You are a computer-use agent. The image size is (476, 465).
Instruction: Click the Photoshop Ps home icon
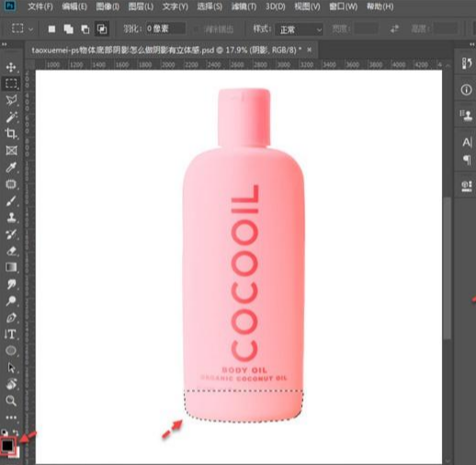(x=10, y=6)
